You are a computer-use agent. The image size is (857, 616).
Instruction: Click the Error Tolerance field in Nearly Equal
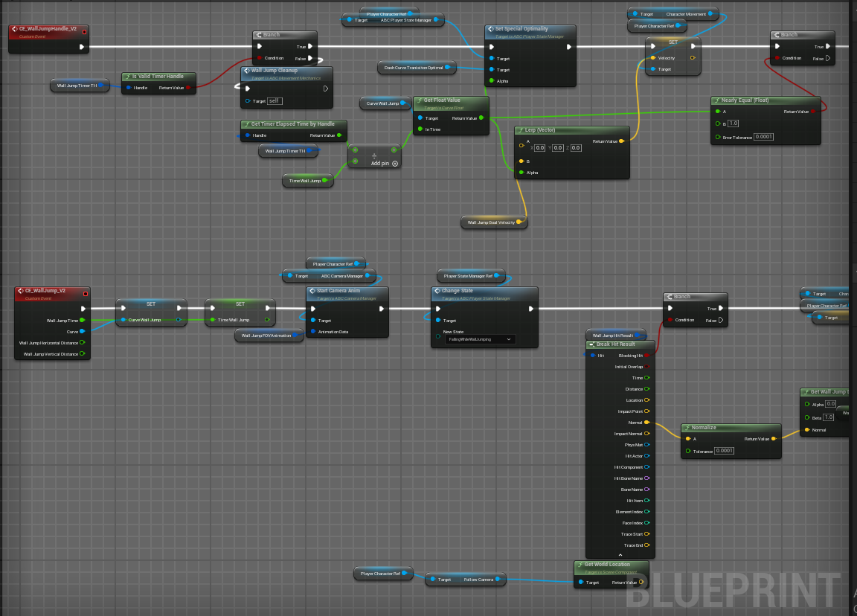point(763,137)
